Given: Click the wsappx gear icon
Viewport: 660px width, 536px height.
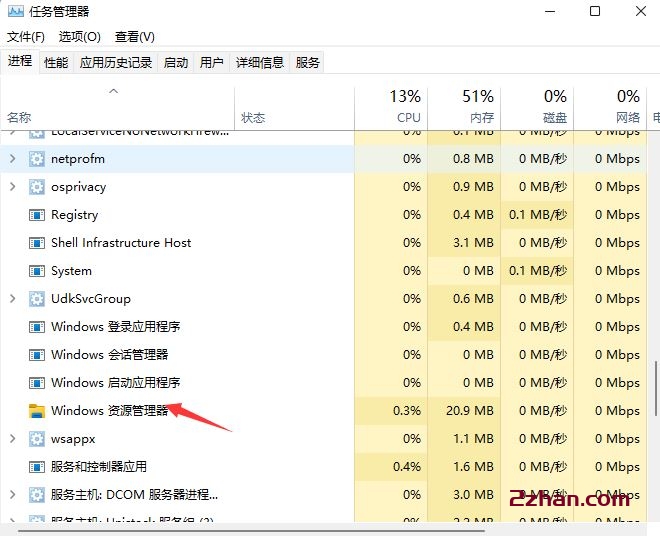Looking at the screenshot, I should click(37, 439).
